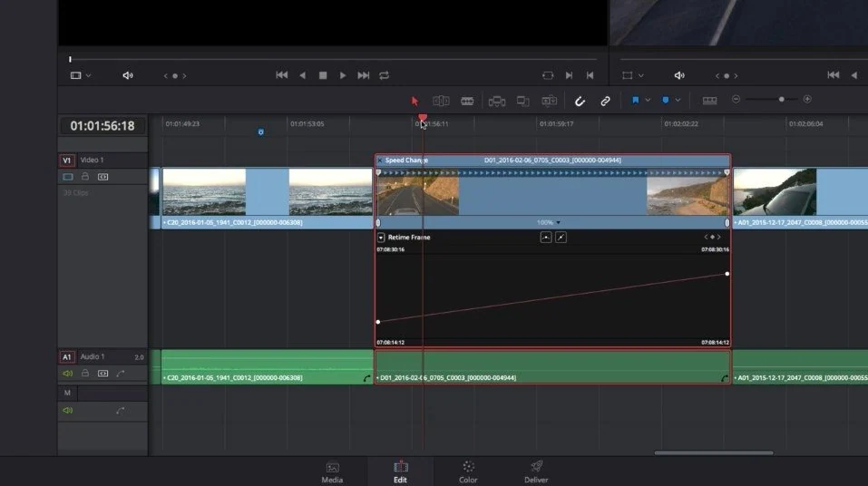The image size is (868, 486).
Task: Zoom out timeline with minus icon
Action: point(736,99)
